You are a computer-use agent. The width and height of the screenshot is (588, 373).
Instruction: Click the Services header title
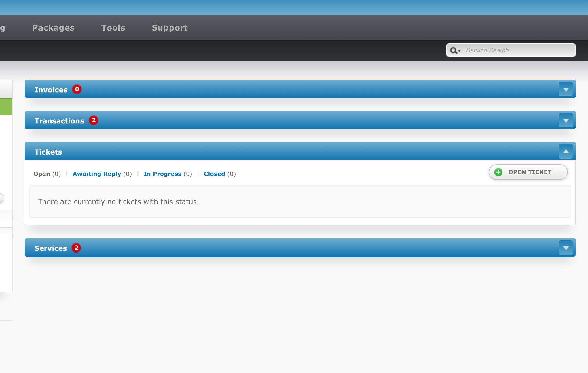[x=51, y=248]
